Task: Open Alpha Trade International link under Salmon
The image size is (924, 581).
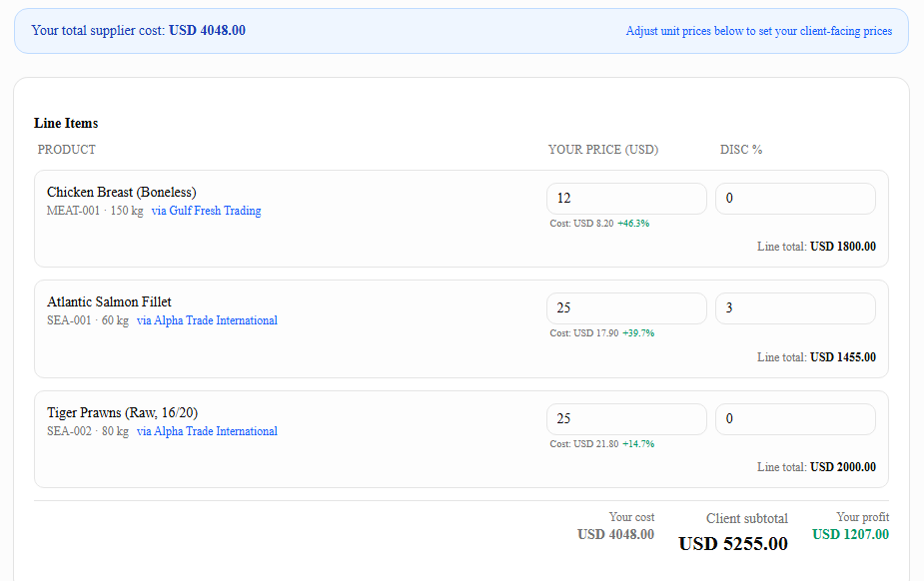Action: (x=207, y=320)
